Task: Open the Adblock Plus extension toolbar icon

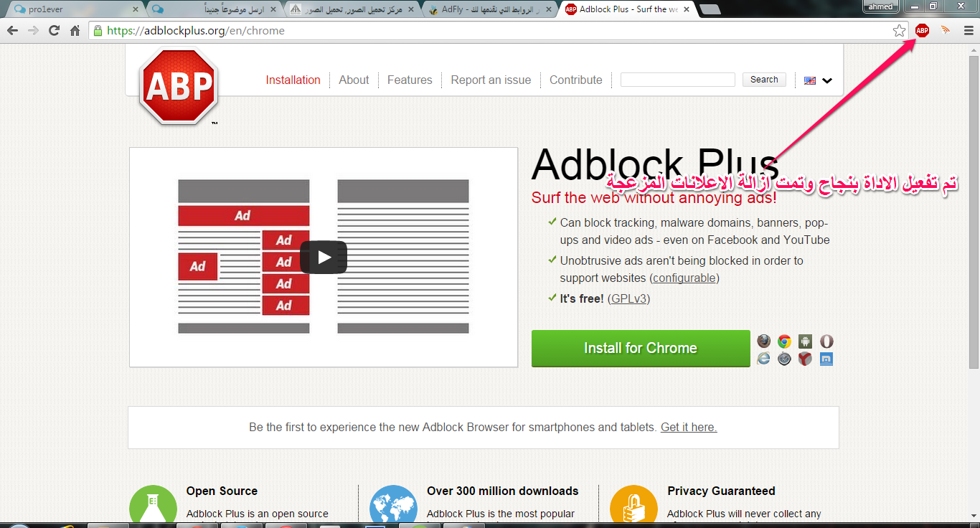Action: 922,30
